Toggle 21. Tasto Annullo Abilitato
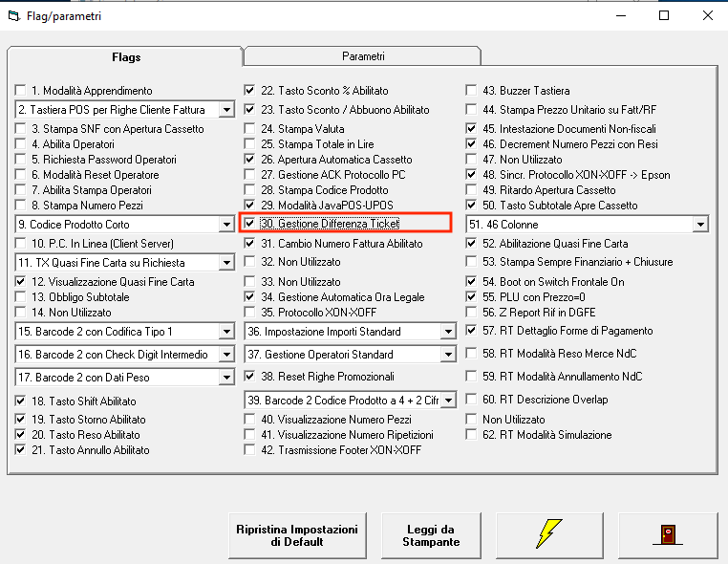The image size is (728, 564). (x=20, y=449)
